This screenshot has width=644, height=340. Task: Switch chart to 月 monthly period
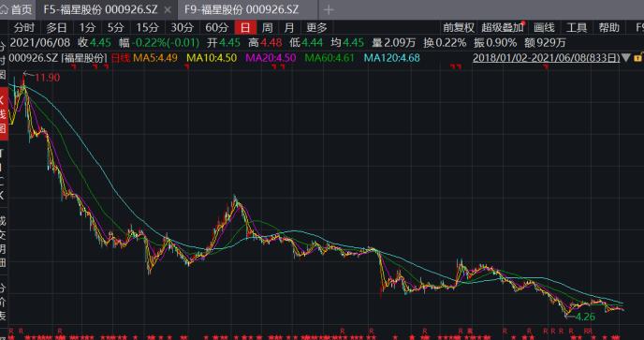coord(289,27)
